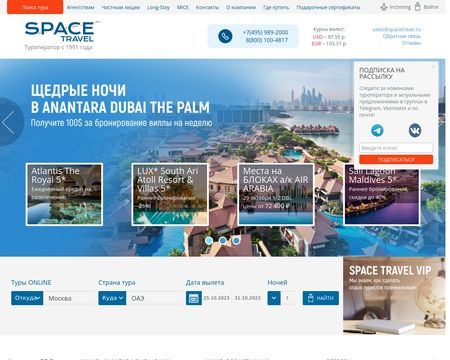Open the Space Travel VIP banner

point(394,295)
